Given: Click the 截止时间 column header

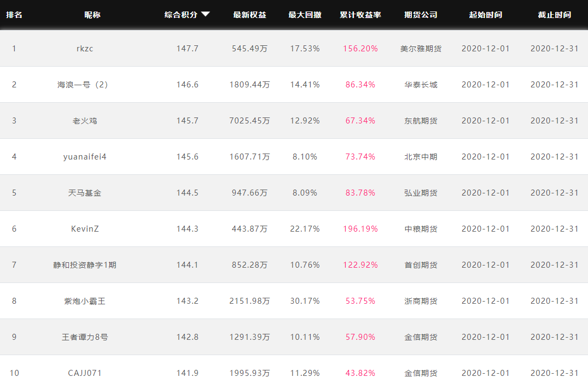Looking at the screenshot, I should (554, 15).
